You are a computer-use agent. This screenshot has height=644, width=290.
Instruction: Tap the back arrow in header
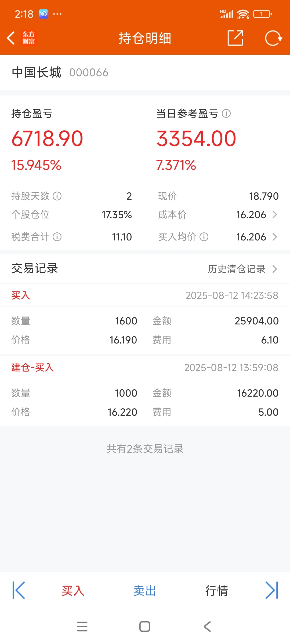[x=11, y=38]
